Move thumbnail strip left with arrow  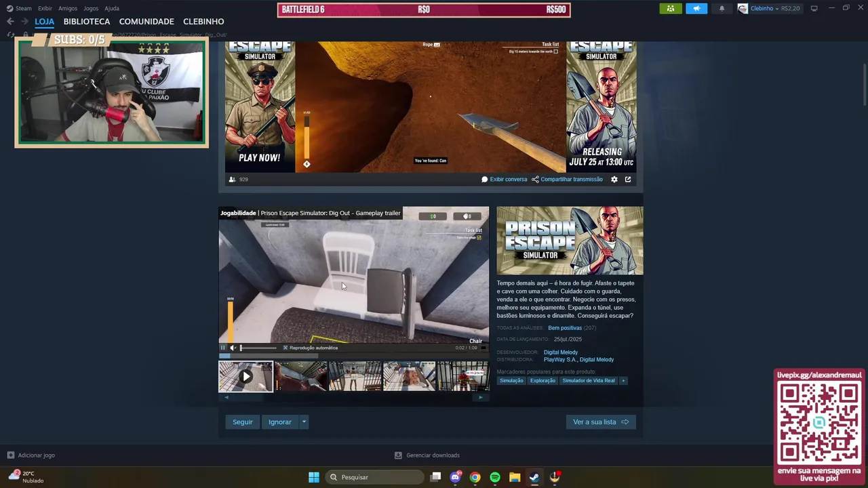coord(226,398)
